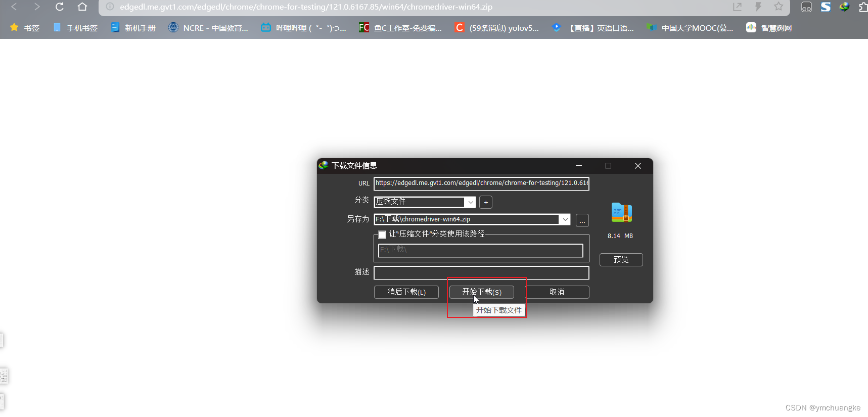Viewport: 868px width, 417px height.
Task: Open the IDM extension icon in toolbar
Action: [844, 7]
